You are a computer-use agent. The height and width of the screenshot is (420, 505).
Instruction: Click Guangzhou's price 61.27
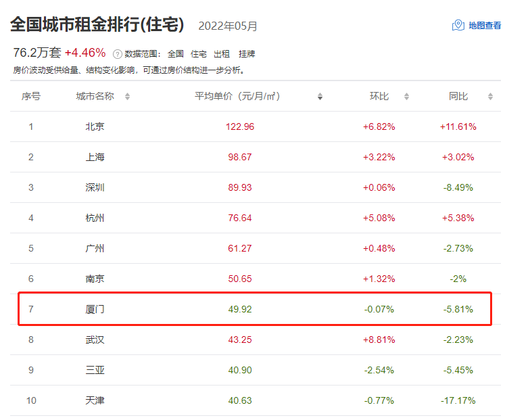click(240, 248)
